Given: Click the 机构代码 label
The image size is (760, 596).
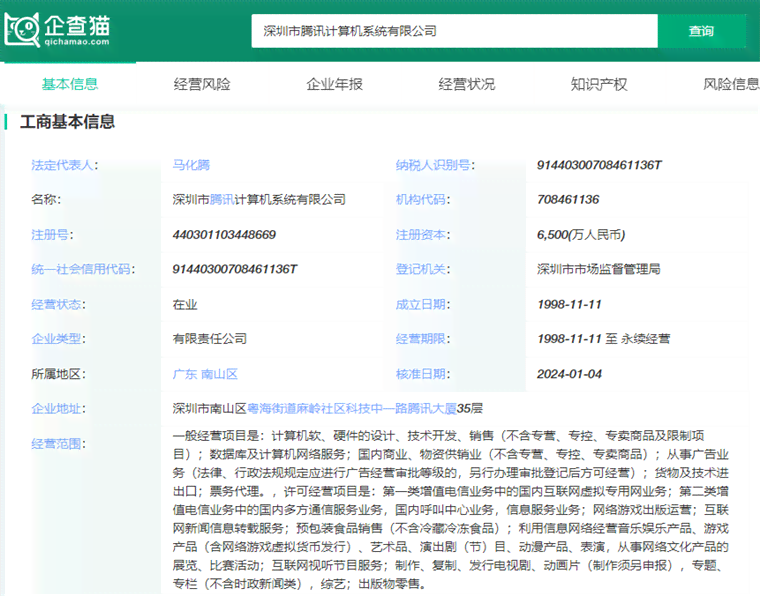Looking at the screenshot, I should [x=421, y=200].
